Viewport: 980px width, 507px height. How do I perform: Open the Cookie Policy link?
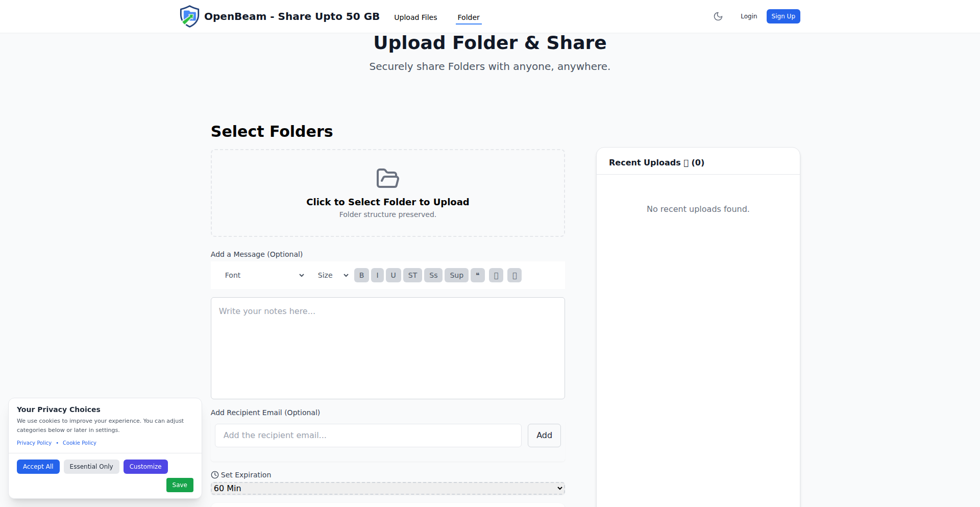coord(80,443)
